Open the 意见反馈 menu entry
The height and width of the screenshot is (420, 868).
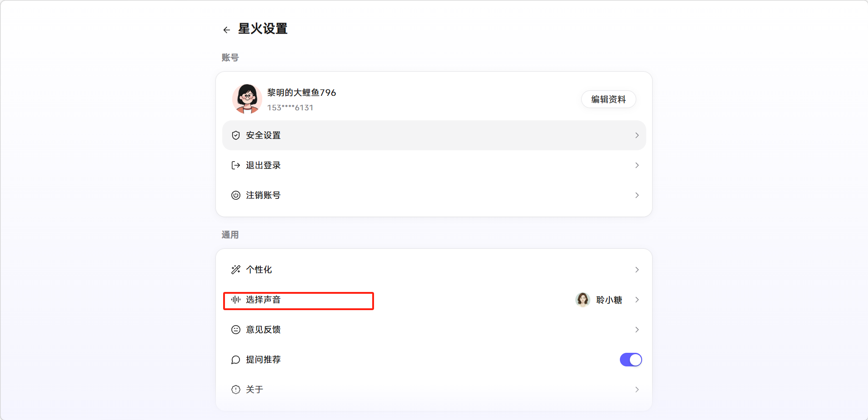point(263,330)
